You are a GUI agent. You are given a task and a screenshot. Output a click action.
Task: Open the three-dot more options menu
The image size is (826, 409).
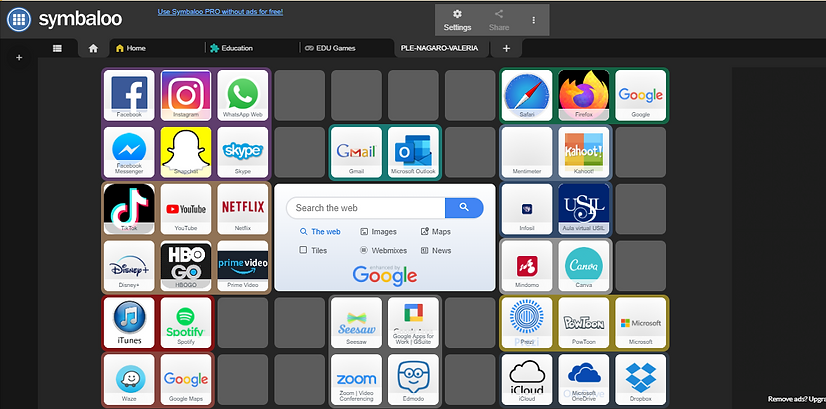tap(534, 20)
